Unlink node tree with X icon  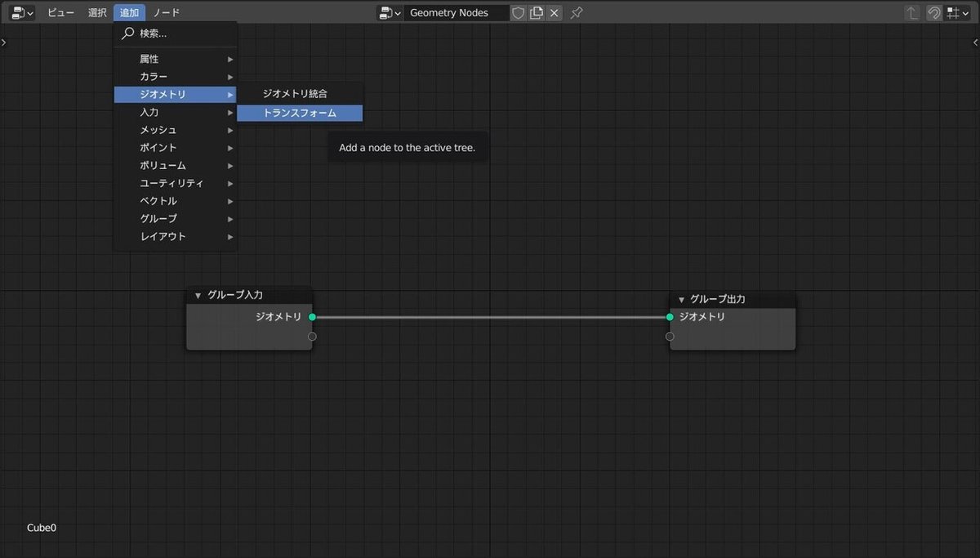click(555, 13)
